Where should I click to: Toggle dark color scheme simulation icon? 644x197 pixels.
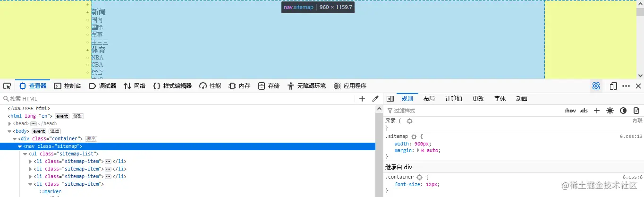(x=623, y=111)
